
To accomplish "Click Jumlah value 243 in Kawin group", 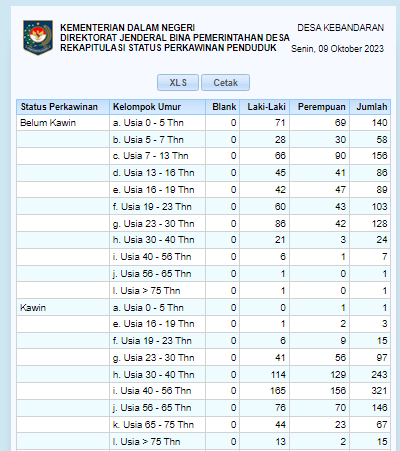I will point(379,375).
